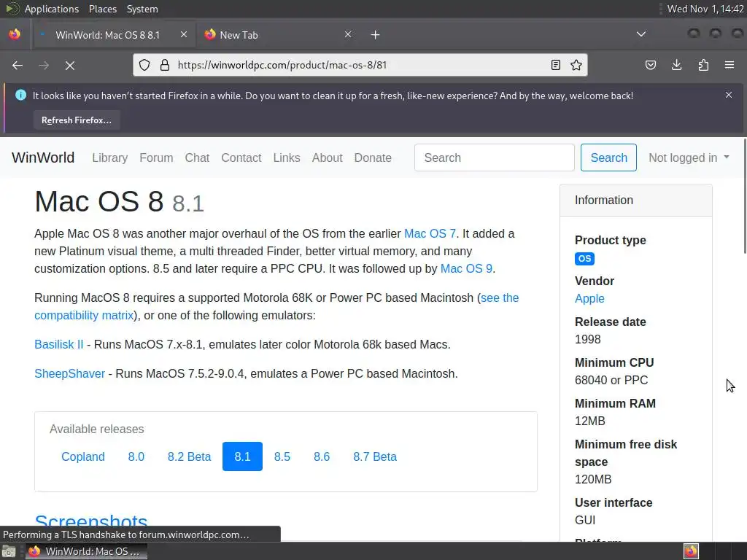Open the Extensions menu icon
Viewport: 747px width, 560px height.
(703, 65)
